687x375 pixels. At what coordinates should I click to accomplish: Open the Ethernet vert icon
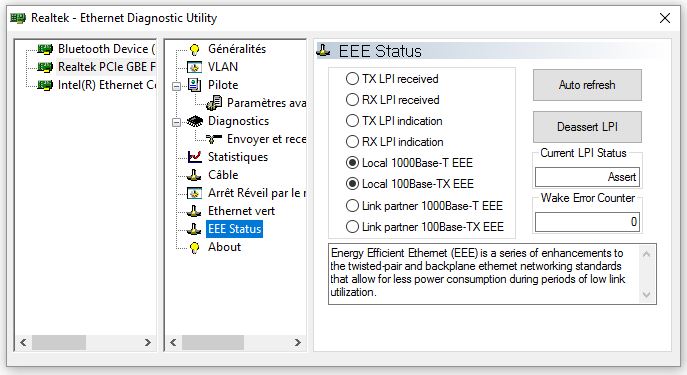click(x=194, y=211)
